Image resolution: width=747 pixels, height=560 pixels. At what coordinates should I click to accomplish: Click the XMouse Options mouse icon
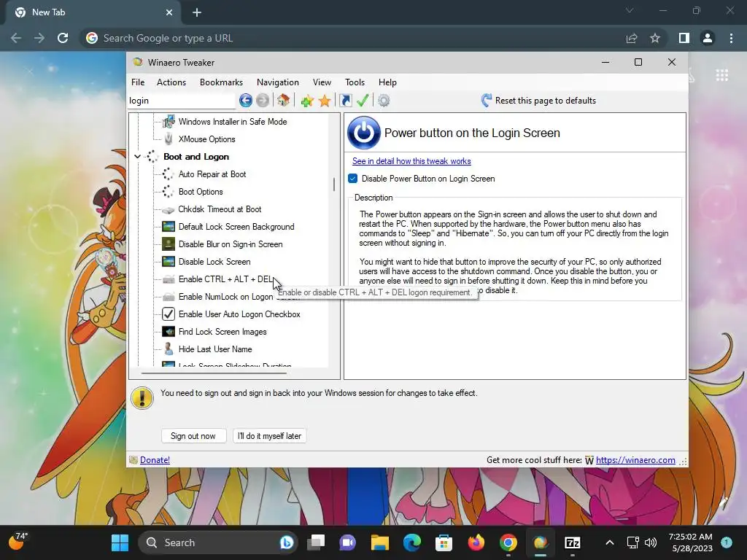click(x=169, y=139)
